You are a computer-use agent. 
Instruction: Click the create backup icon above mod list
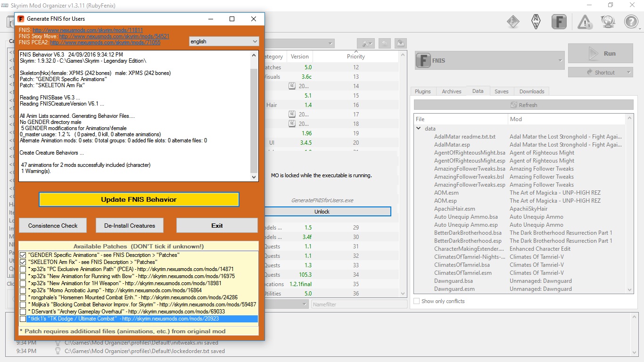click(400, 43)
